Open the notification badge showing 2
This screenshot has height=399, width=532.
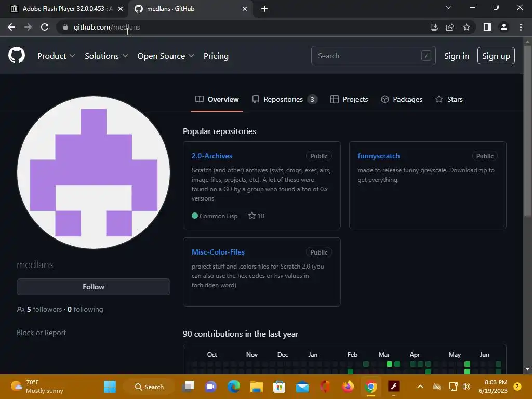click(x=517, y=387)
